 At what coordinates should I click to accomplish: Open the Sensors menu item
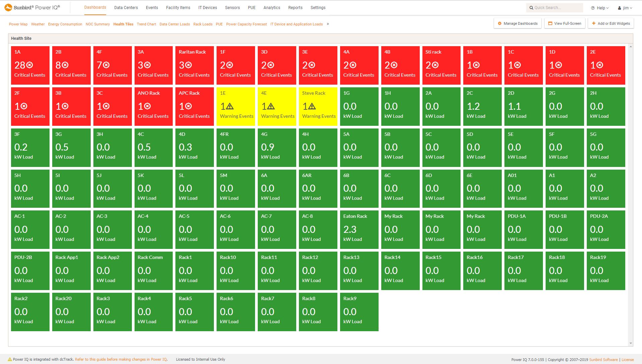[x=232, y=7]
